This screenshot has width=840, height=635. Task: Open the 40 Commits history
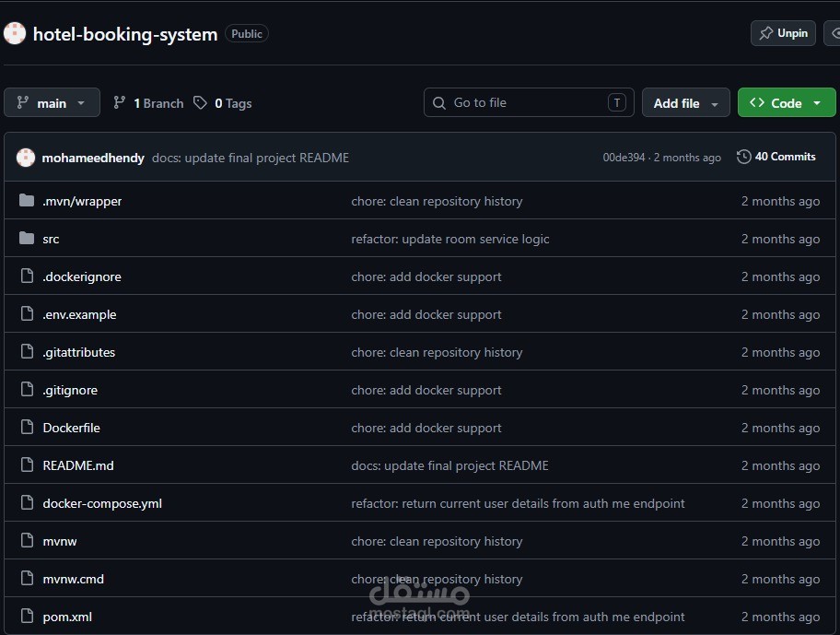(776, 157)
